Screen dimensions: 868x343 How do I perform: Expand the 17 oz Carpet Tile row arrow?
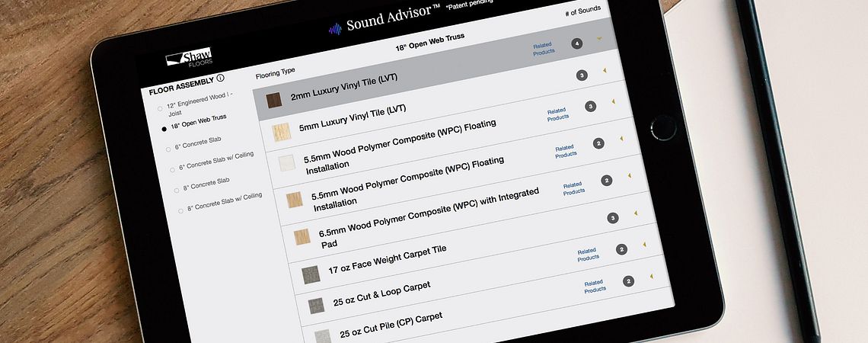[x=636, y=213]
